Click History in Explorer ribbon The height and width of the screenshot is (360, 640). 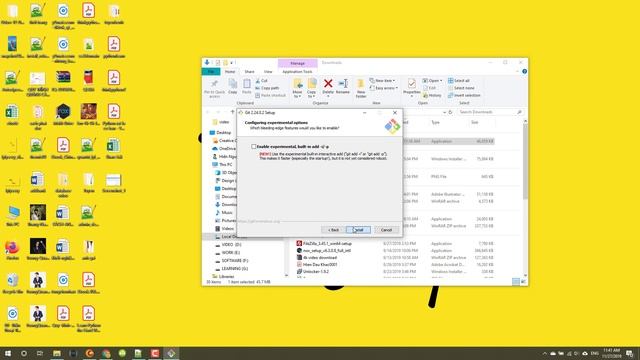[x=432, y=95]
